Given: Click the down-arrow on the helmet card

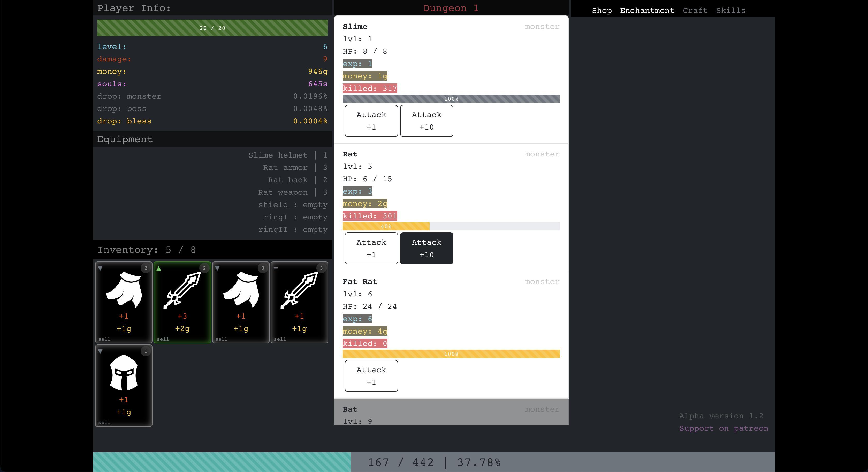Looking at the screenshot, I should pyautogui.click(x=100, y=351).
